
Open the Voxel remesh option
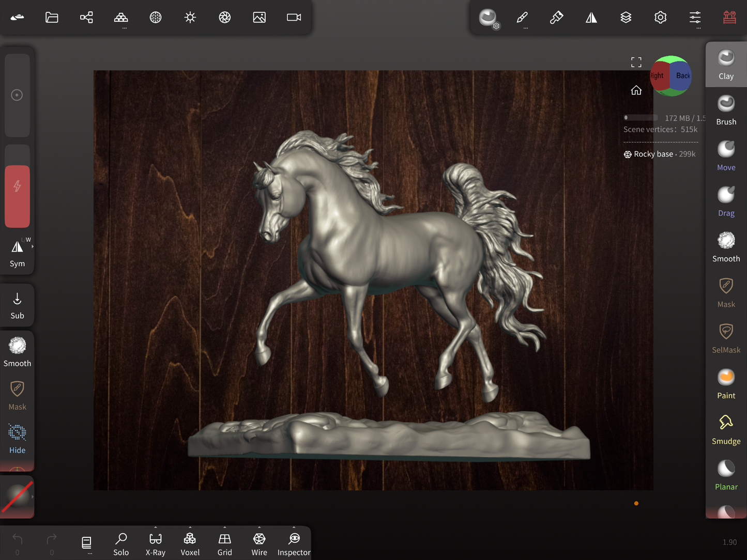click(190, 544)
